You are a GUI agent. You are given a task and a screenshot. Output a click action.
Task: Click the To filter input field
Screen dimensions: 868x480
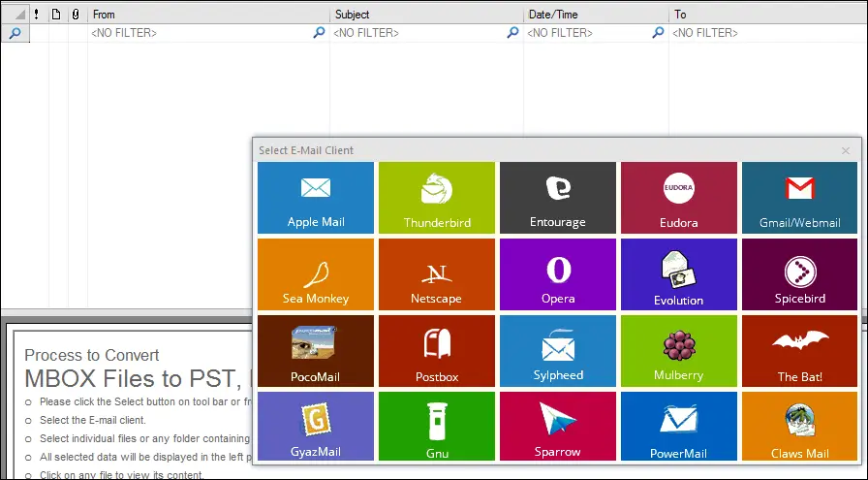768,33
